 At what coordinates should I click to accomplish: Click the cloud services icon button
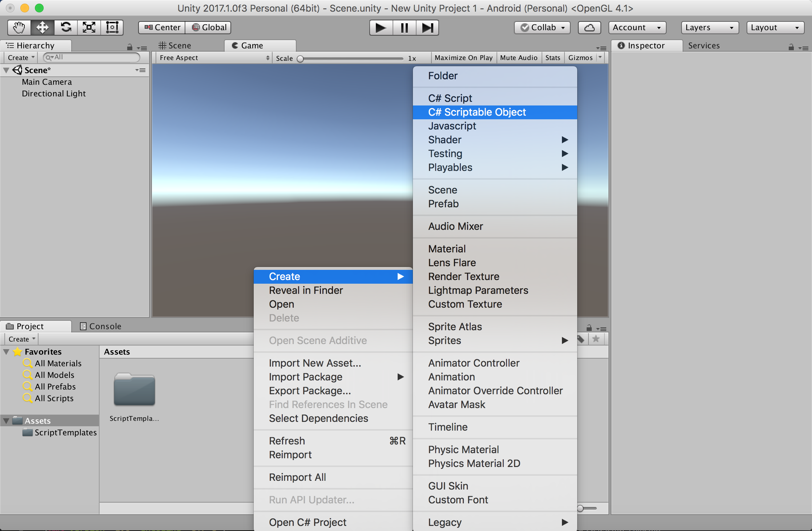click(x=589, y=28)
